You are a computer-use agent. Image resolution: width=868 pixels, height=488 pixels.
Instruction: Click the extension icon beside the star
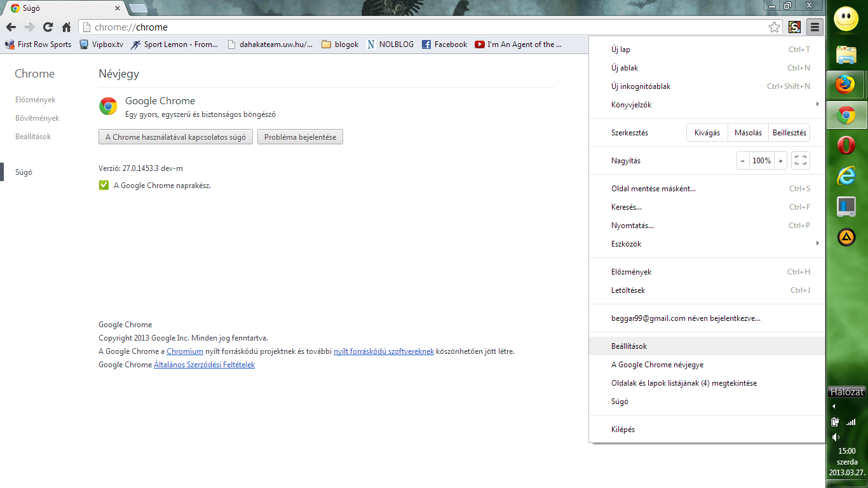coord(794,27)
